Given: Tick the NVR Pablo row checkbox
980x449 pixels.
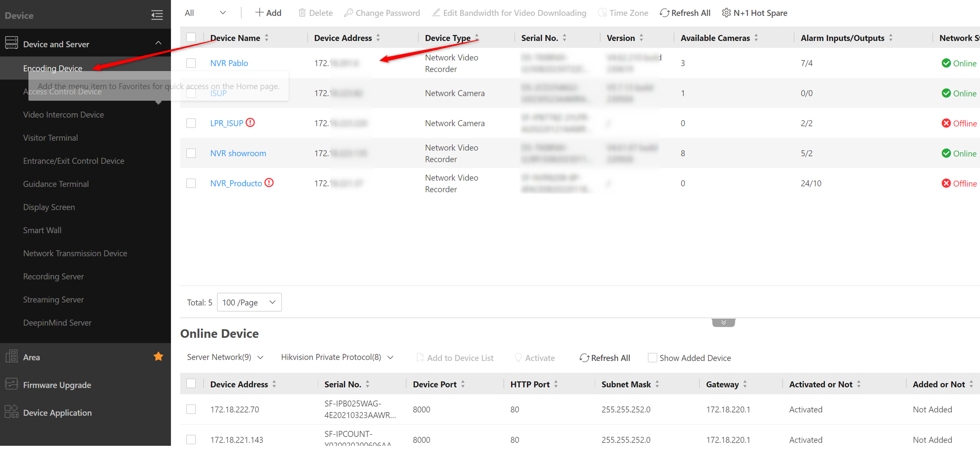Looking at the screenshot, I should [191, 63].
